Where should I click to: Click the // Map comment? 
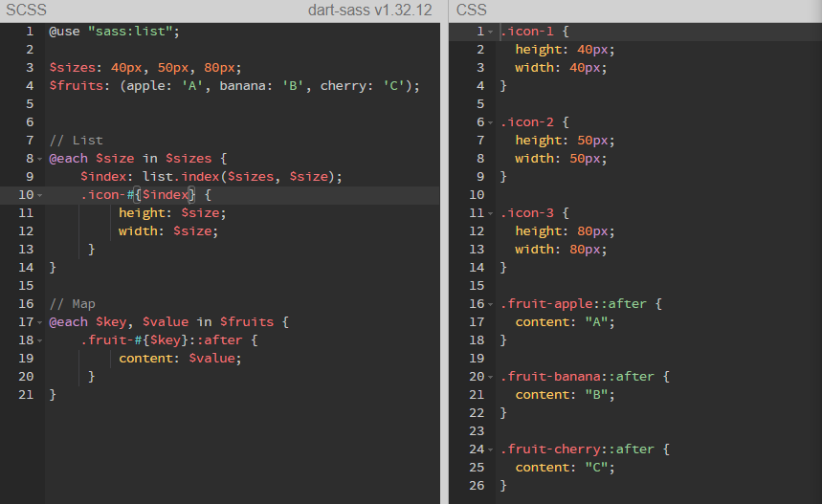point(73,304)
